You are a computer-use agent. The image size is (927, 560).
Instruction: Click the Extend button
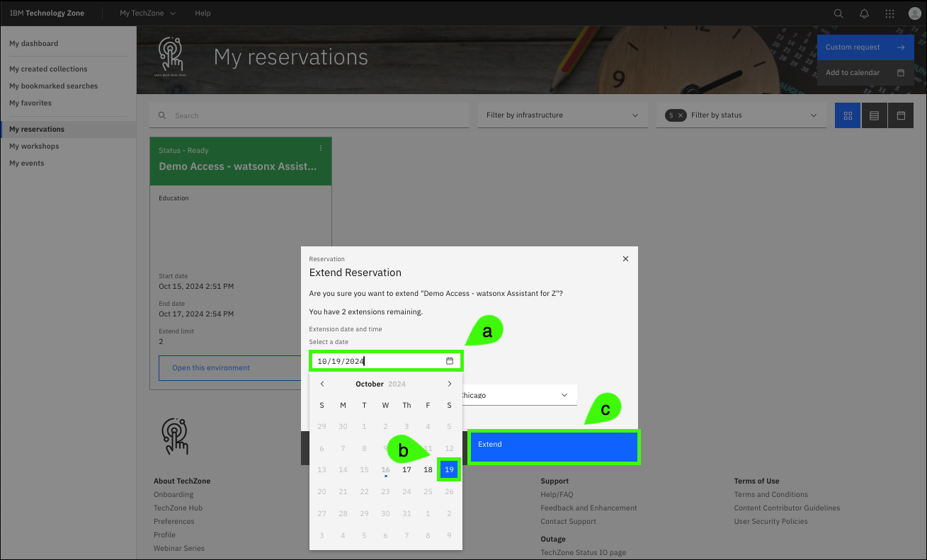pyautogui.click(x=554, y=445)
